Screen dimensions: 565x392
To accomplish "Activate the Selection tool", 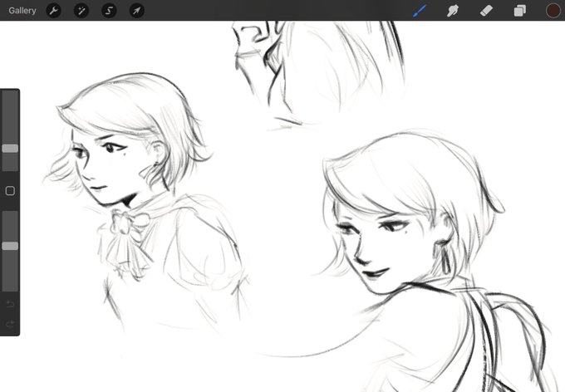I will tap(109, 11).
